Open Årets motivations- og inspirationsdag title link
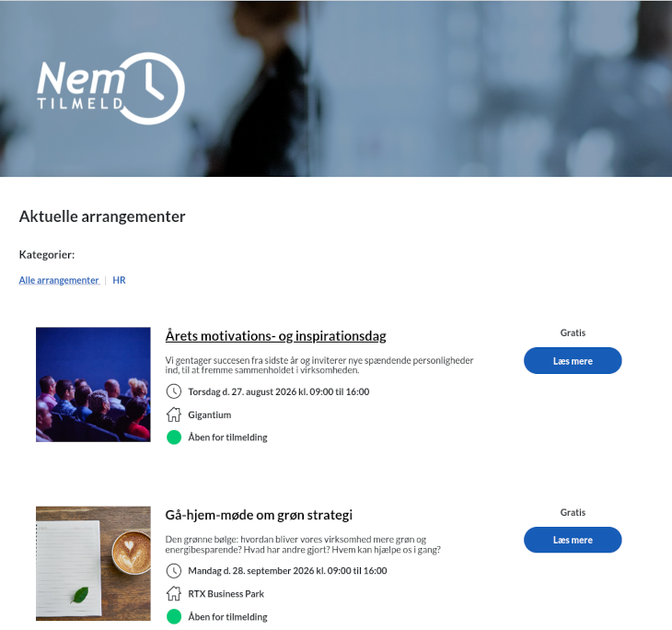 pyautogui.click(x=275, y=336)
